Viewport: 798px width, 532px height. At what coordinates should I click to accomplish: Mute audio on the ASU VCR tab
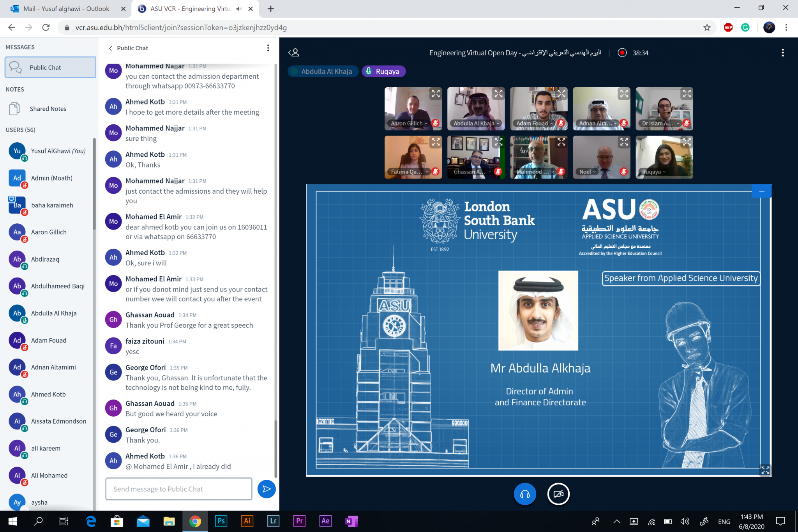click(239, 9)
